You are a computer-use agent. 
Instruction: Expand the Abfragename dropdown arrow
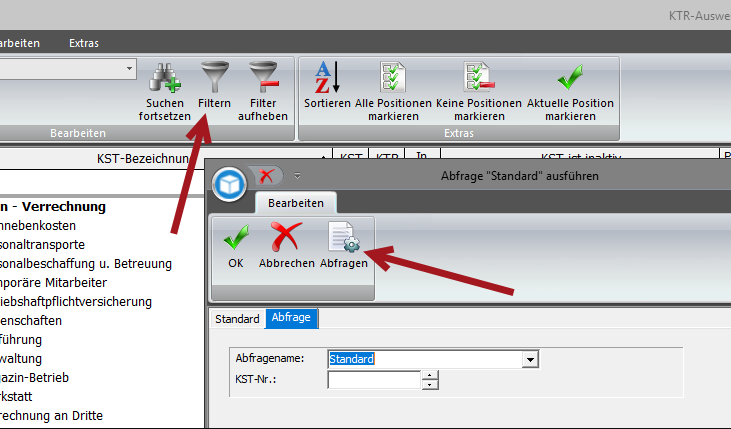pos(531,359)
